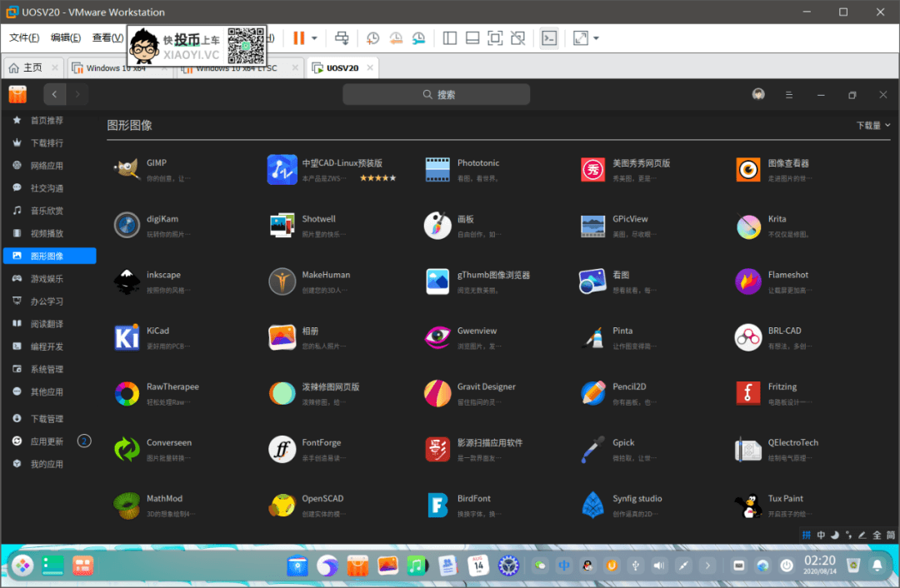This screenshot has height=588, width=900.
Task: Click the volume icon in the dock tray
Action: (x=659, y=566)
